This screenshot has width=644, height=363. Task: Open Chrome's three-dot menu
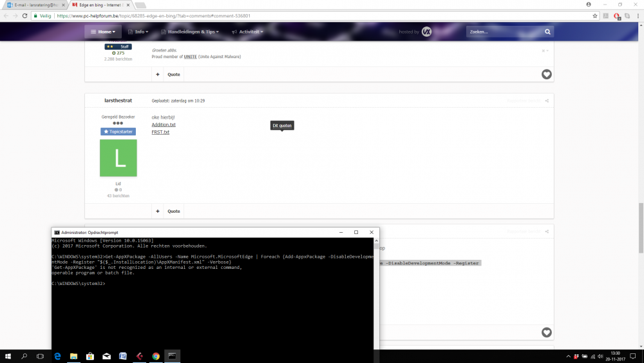(638, 15)
